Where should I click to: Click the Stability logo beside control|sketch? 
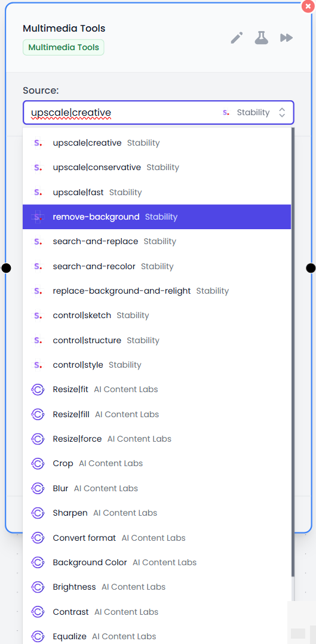pos(38,315)
